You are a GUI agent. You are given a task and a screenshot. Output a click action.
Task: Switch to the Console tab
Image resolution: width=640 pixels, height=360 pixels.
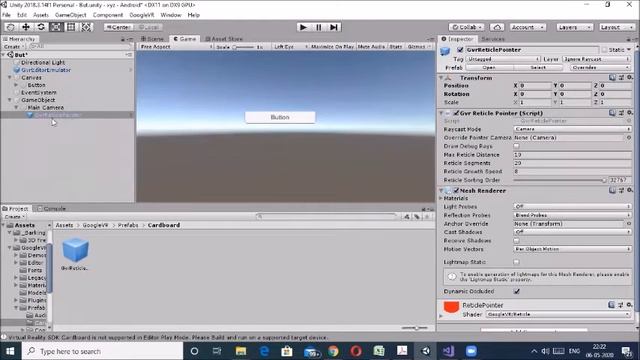tap(51, 209)
